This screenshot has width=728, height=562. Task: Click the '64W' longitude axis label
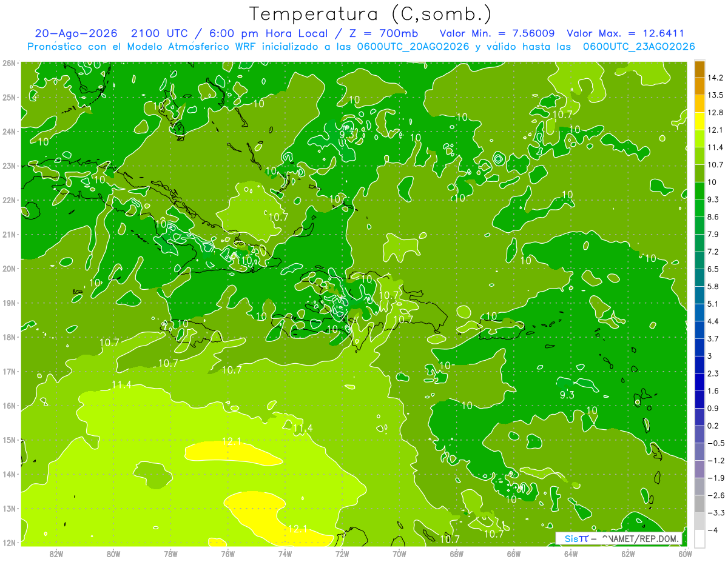571,554
